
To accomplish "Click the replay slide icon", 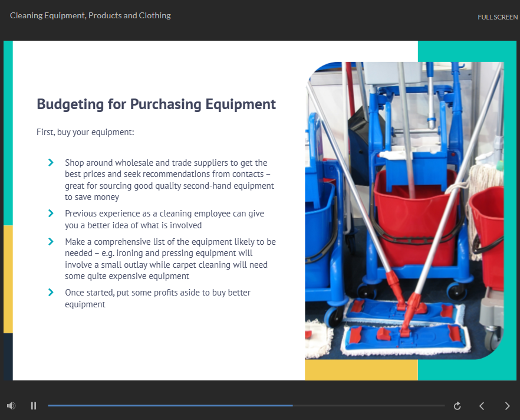I will click(457, 406).
